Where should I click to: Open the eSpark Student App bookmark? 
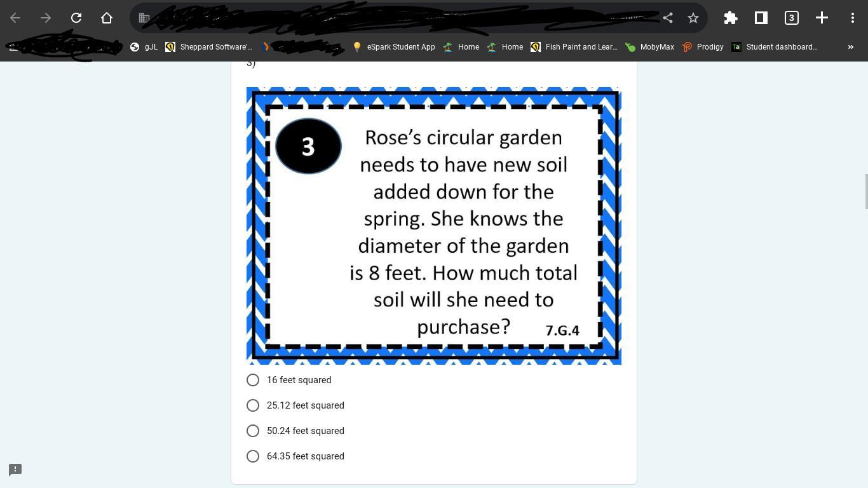394,47
